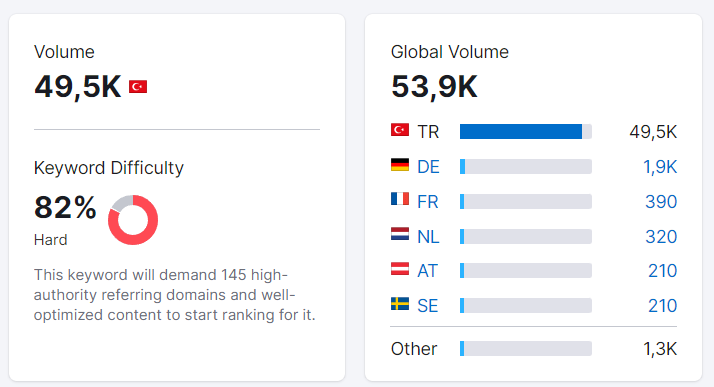This screenshot has width=714, height=387.
Task: Click the 210 volume value for Sweden
Action: [663, 306]
